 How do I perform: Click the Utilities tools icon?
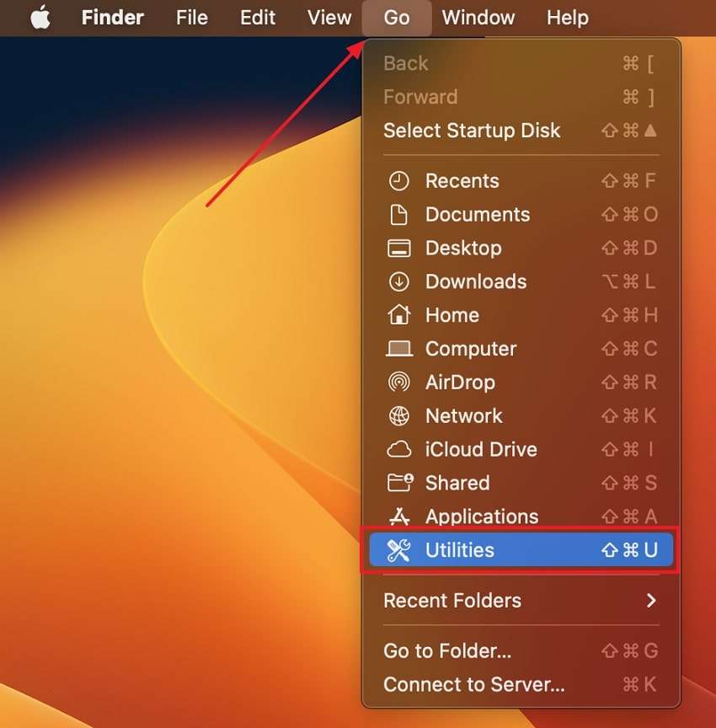(398, 550)
